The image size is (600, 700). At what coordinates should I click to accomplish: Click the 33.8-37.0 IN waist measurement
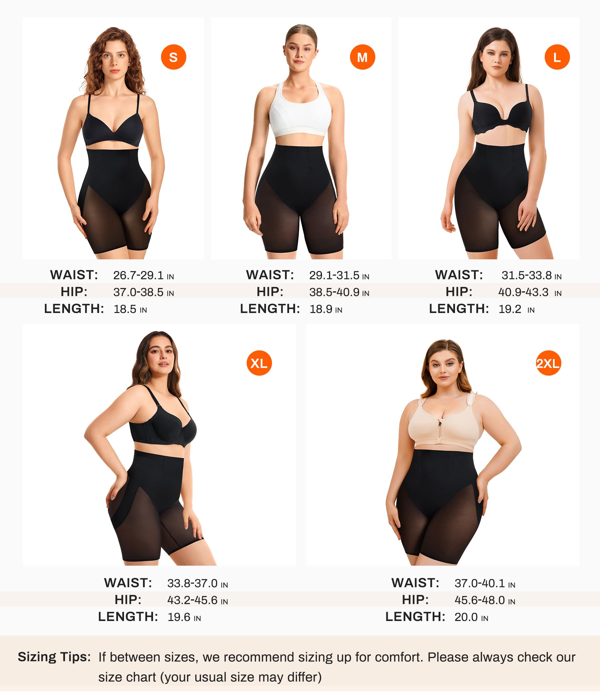pos(198,583)
